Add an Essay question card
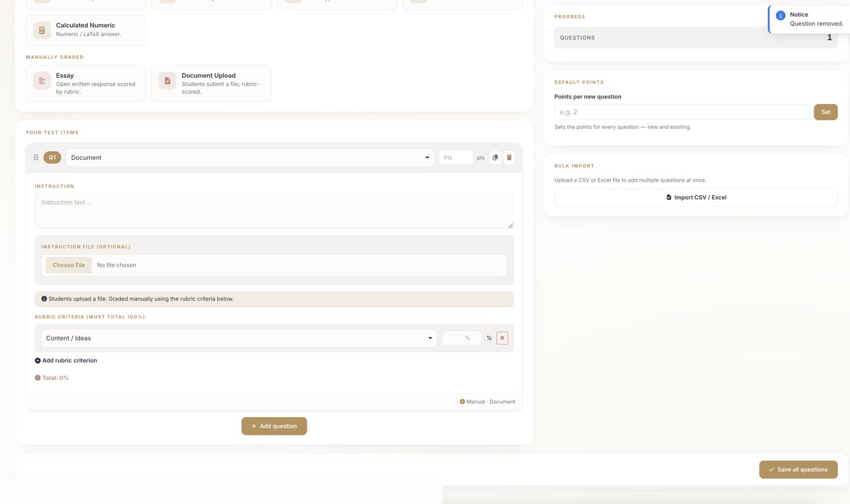The image size is (850, 504). (86, 84)
